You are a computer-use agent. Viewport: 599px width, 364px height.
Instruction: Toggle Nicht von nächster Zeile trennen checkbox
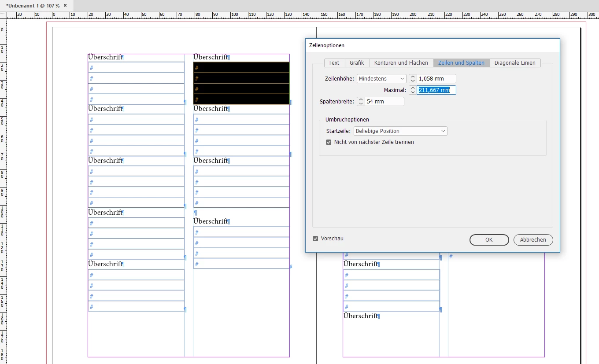coord(329,142)
